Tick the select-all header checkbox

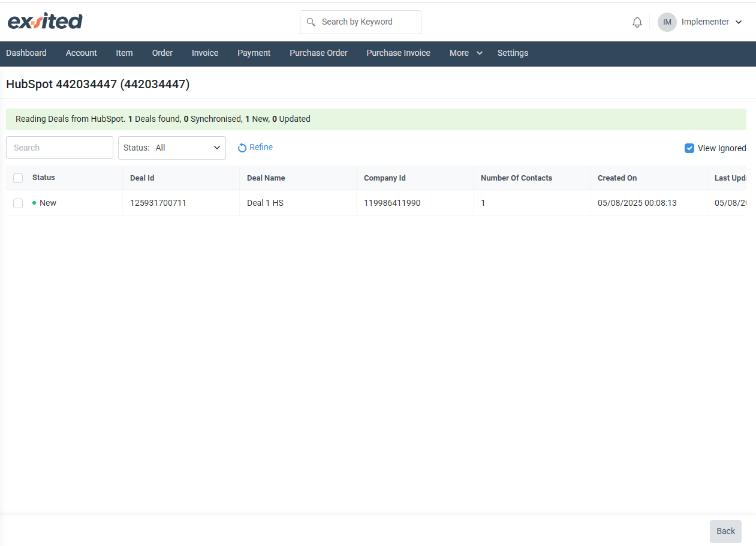pos(18,178)
